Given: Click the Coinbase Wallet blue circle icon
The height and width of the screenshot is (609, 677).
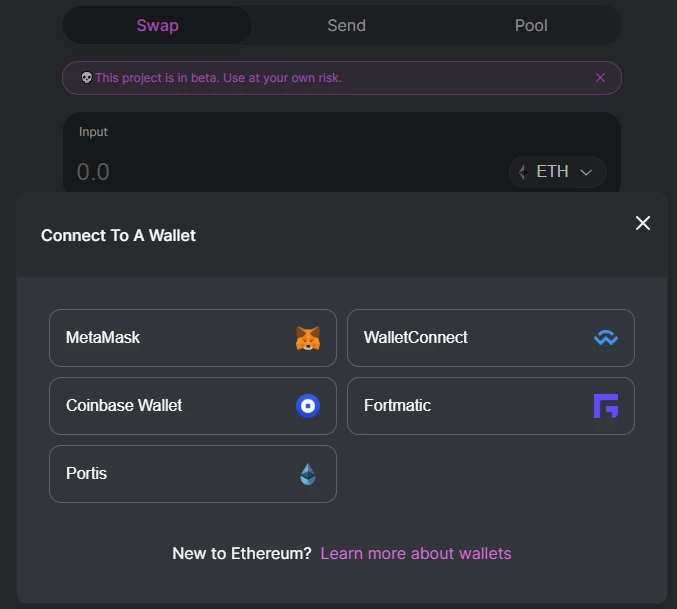Looking at the screenshot, I should [308, 406].
